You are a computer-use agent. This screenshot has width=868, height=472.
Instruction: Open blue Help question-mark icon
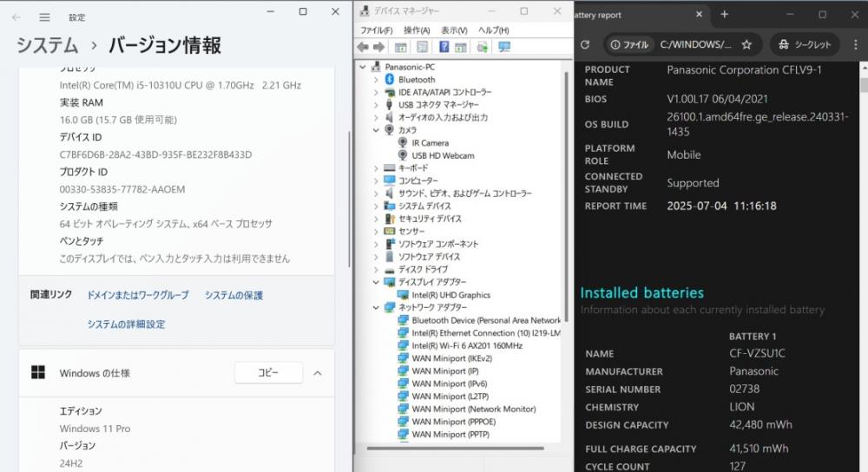444,47
